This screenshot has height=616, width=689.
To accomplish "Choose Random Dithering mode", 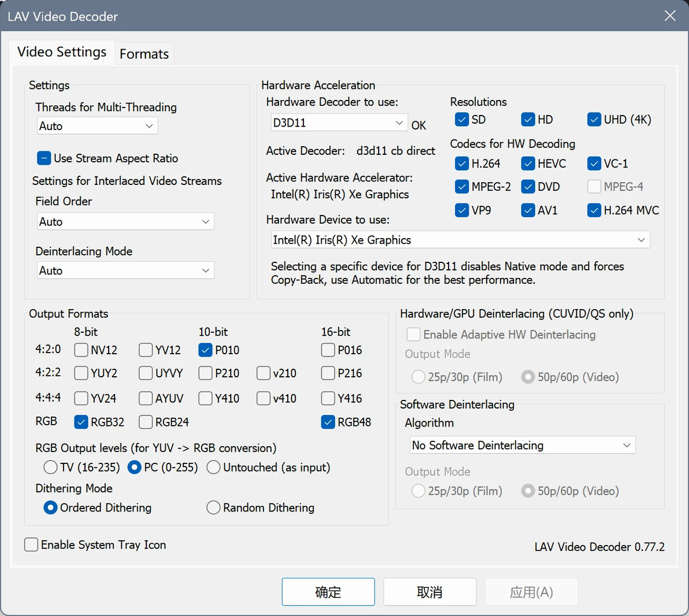I will pos(214,508).
